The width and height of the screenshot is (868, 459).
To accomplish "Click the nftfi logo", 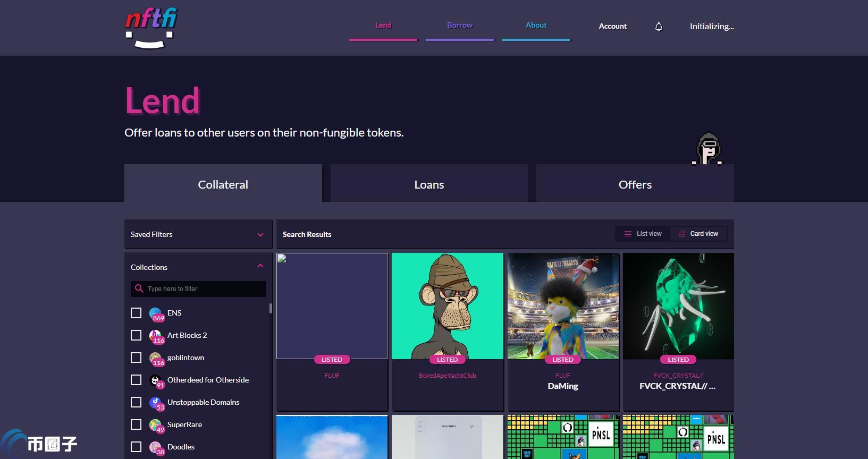I will [x=151, y=28].
